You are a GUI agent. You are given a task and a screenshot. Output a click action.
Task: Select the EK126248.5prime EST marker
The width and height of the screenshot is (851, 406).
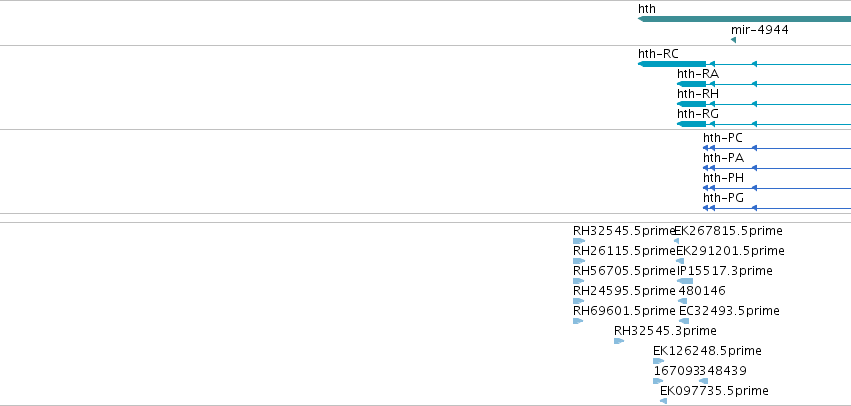pyautogui.click(x=659, y=361)
